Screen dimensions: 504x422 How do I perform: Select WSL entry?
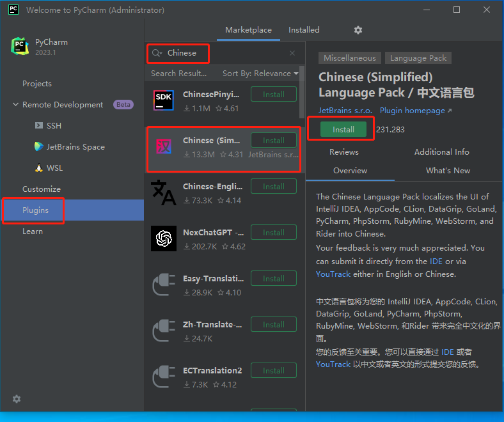pos(54,168)
